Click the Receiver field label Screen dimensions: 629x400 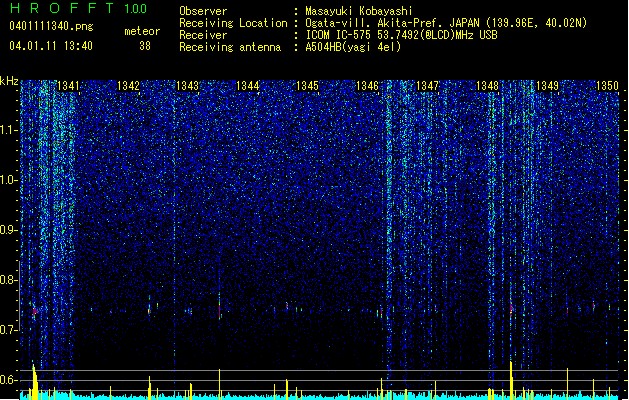tap(203, 35)
